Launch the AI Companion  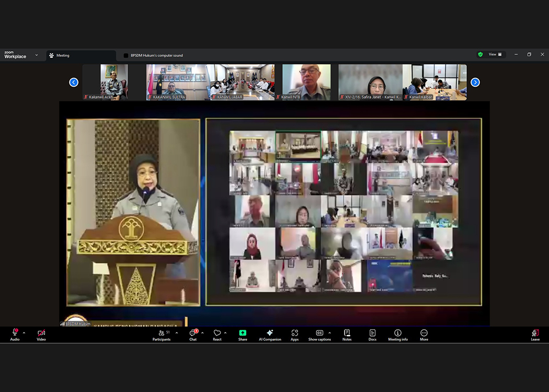tap(270, 333)
